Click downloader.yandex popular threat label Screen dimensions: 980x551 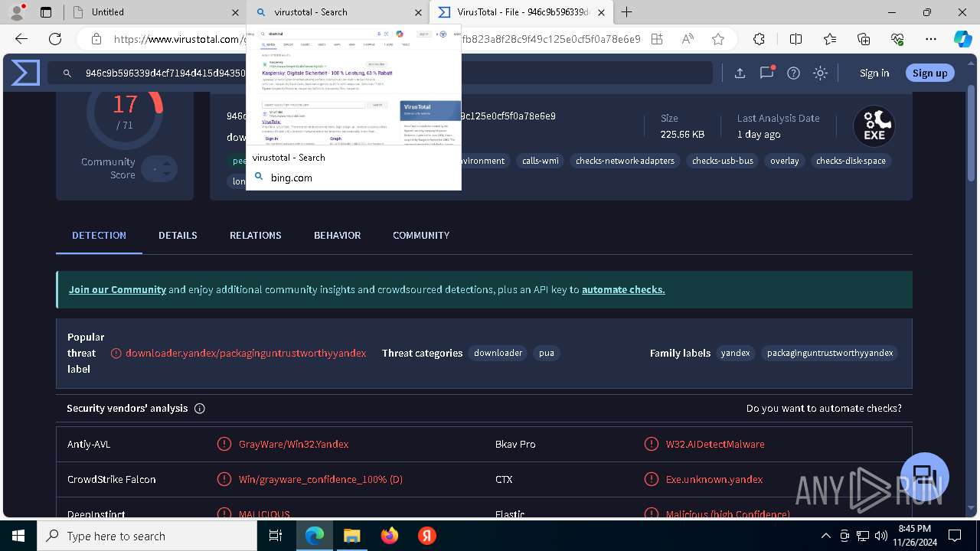[x=246, y=353]
